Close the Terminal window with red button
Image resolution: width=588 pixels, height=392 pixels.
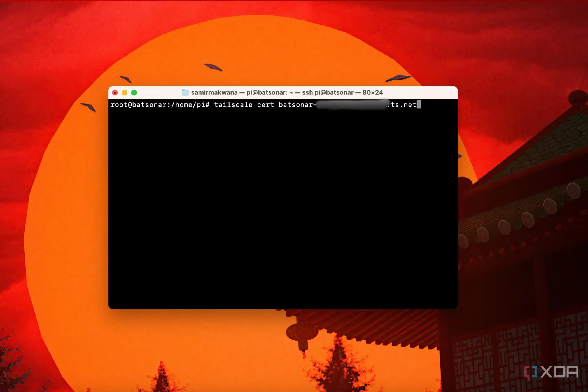(115, 93)
